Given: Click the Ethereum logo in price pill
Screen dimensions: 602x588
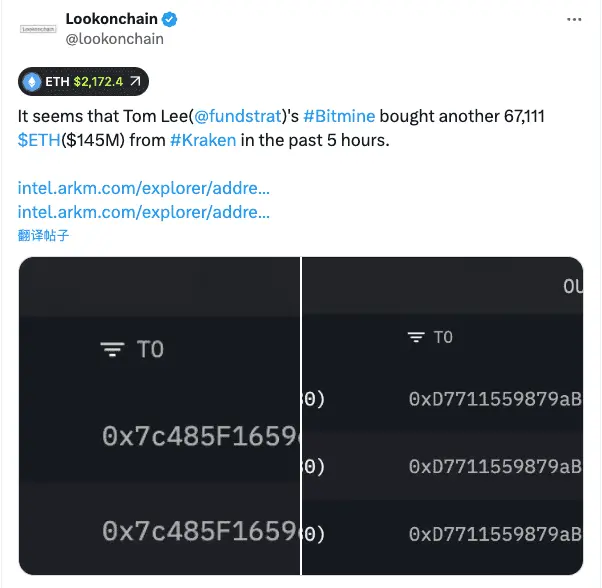Looking at the screenshot, I should 31,81.
